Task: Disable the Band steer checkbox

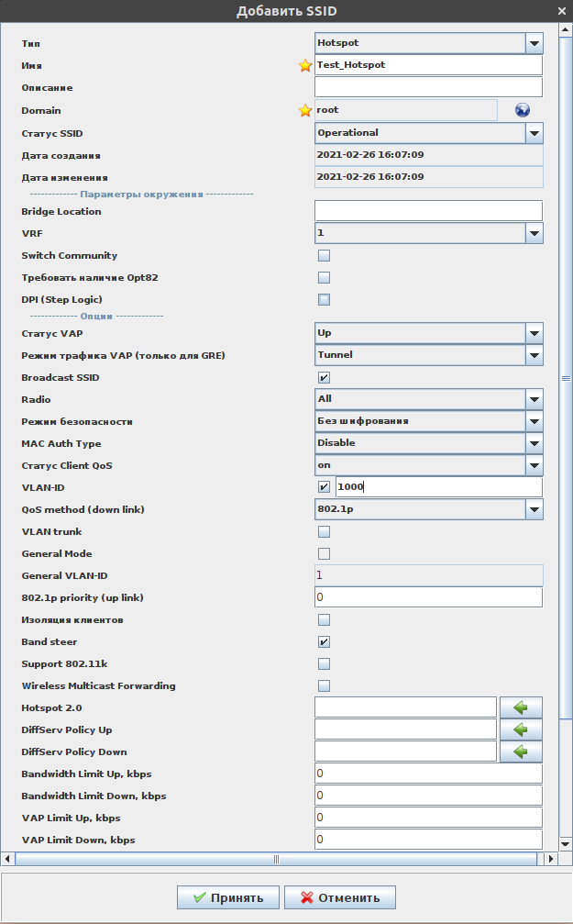Action: [x=324, y=641]
